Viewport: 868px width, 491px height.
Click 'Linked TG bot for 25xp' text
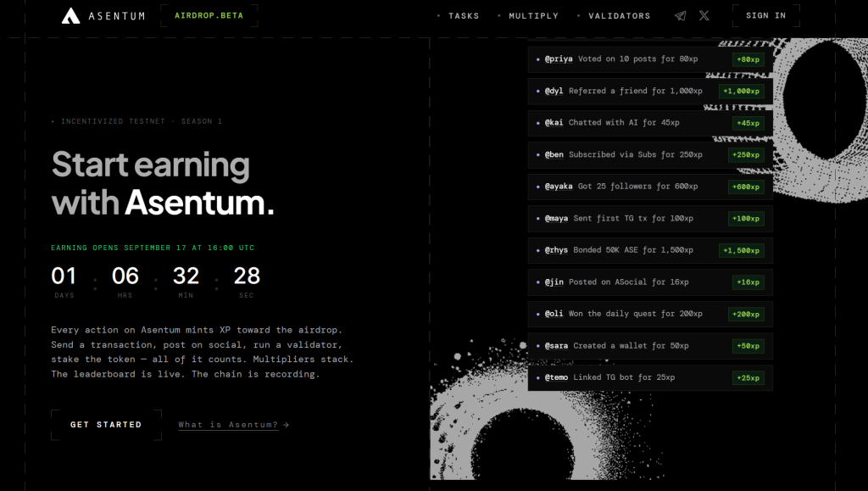(x=624, y=377)
